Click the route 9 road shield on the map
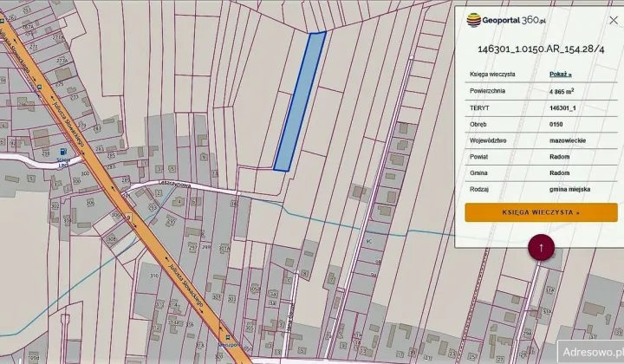 coord(128,217)
